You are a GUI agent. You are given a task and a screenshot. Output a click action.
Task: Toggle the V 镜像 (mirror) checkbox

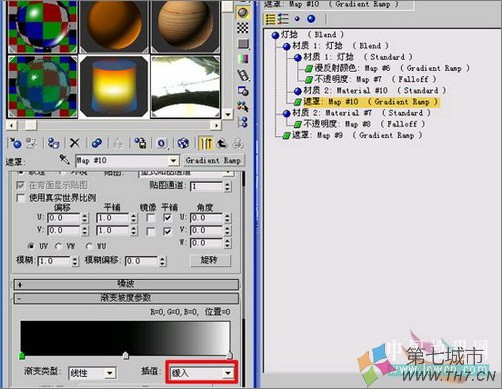(151, 231)
